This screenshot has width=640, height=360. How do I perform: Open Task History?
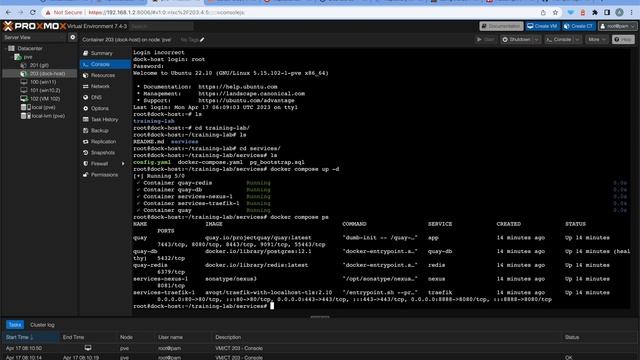105,119
